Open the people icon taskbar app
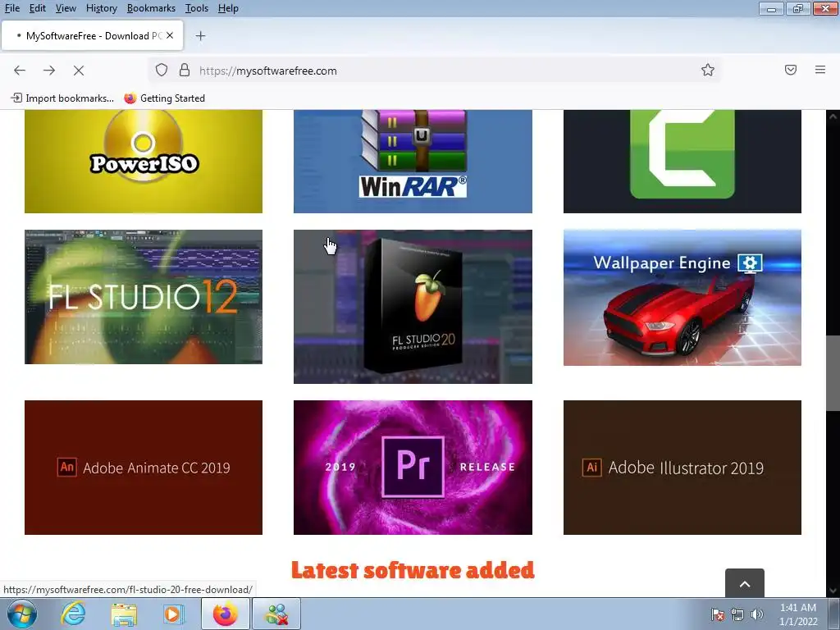The height and width of the screenshot is (630, 840). point(276,614)
